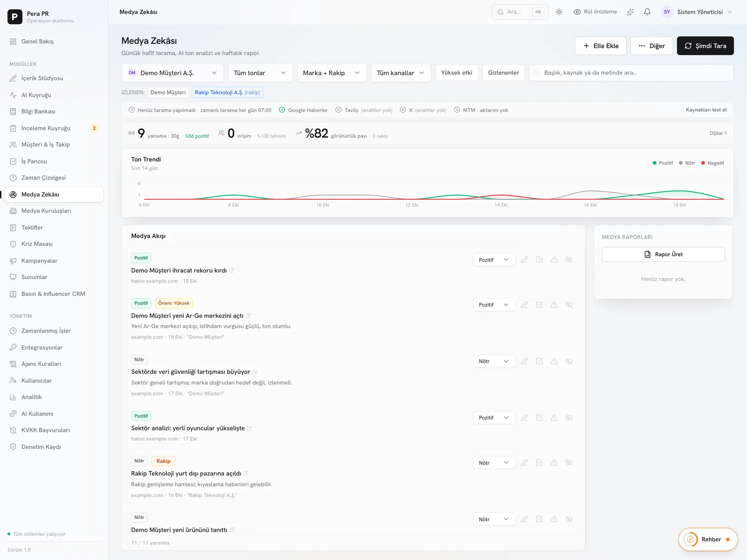The image size is (747, 560).
Task: Expand the 'Tüm tonlar' tone filter
Action: (x=260, y=73)
